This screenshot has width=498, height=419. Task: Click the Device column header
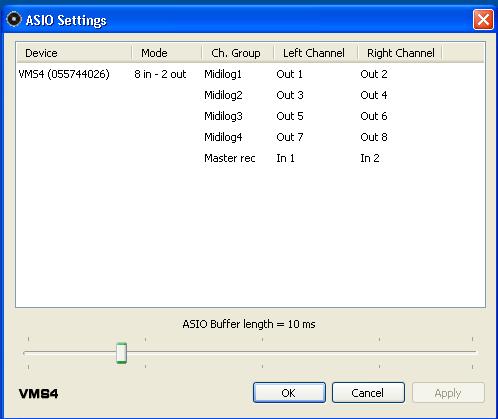coord(74,53)
